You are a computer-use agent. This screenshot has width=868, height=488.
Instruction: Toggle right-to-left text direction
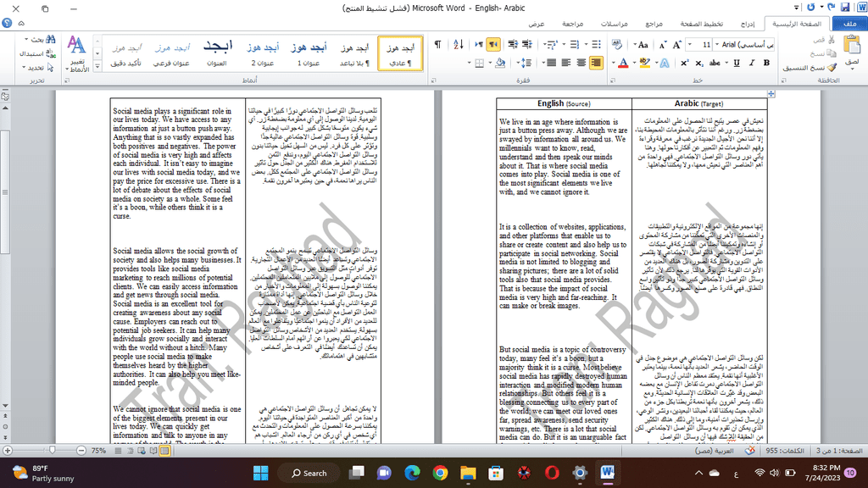coord(493,45)
